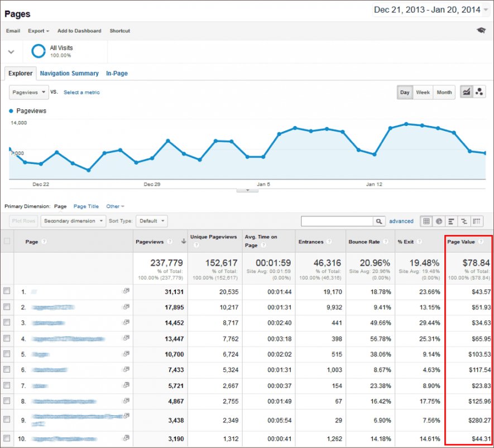Switch to the Navigation Summary tab
The width and height of the screenshot is (494, 448).
(x=69, y=73)
